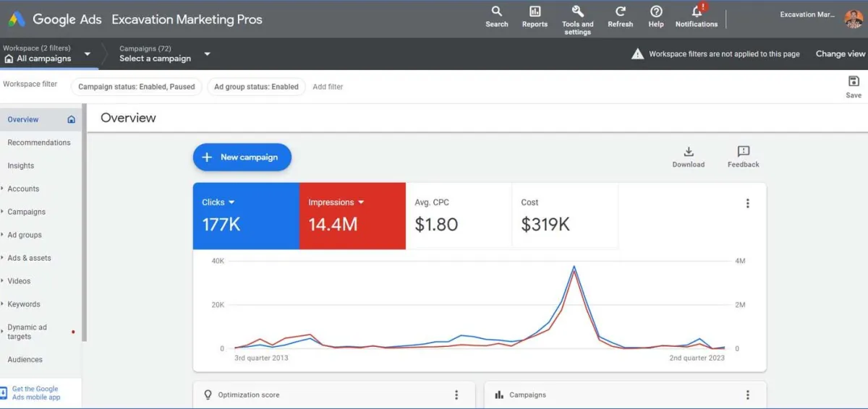Click the Optimization score lightbulb icon
This screenshot has height=409, width=868.
[x=208, y=395]
